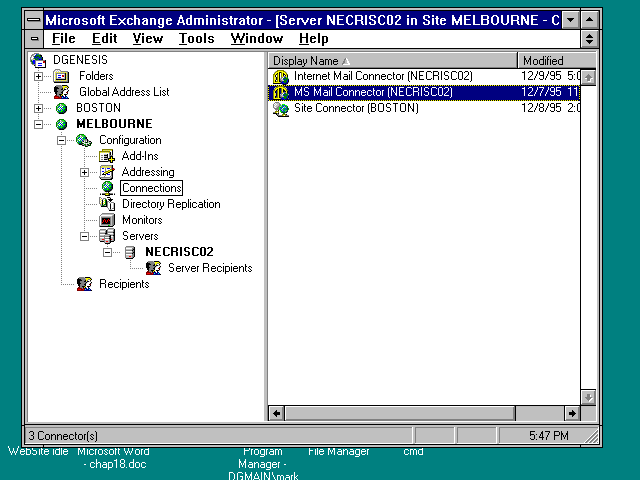Screen dimensions: 640x480
Task: Expand the Folders tree node
Action: click(x=38, y=76)
